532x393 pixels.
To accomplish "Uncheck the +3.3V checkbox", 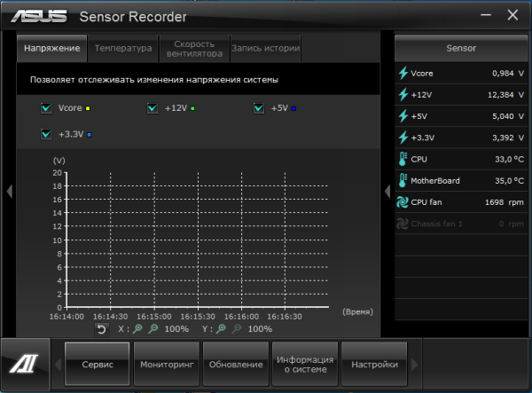I will click(x=46, y=134).
